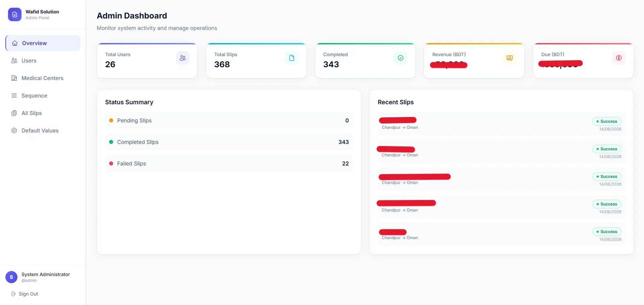Click the Admin Dashboard title

click(x=132, y=16)
